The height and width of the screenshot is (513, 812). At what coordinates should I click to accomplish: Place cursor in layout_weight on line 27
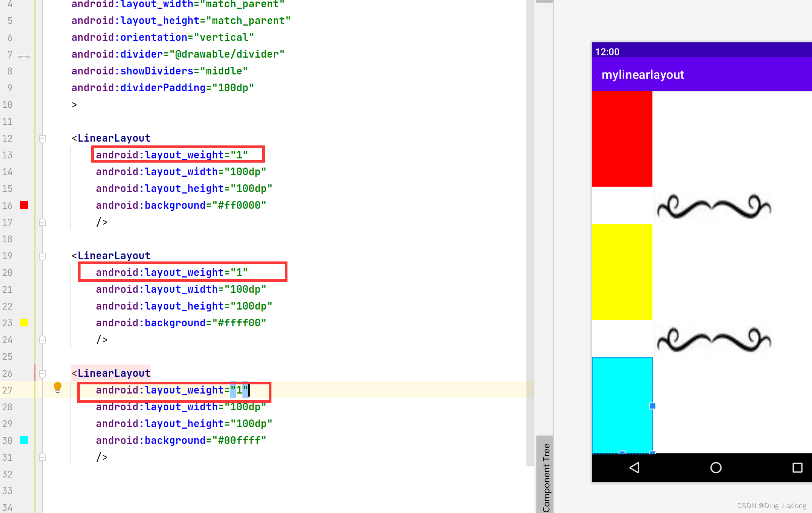tap(172, 390)
